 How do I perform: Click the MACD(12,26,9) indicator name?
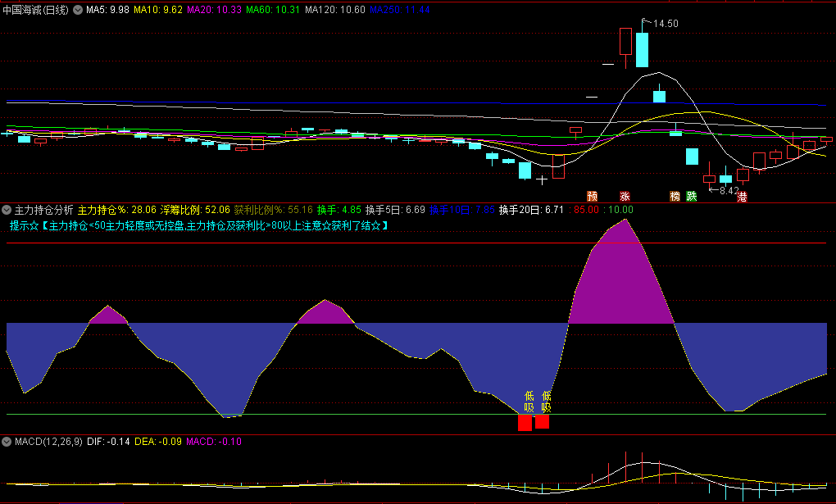(x=48, y=442)
